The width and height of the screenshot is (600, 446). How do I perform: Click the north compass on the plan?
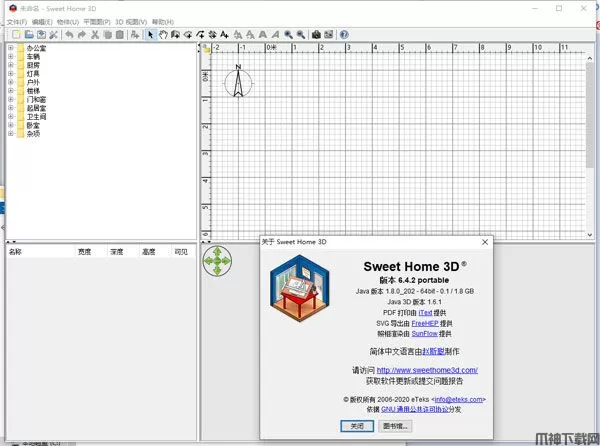point(238,82)
